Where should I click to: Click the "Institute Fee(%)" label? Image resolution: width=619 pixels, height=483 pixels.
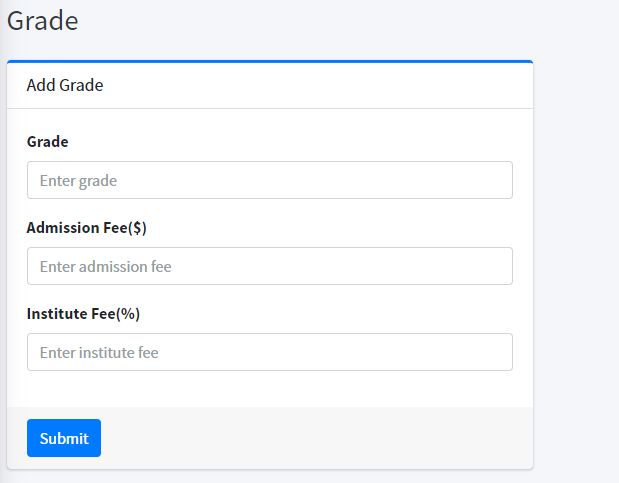(83, 314)
